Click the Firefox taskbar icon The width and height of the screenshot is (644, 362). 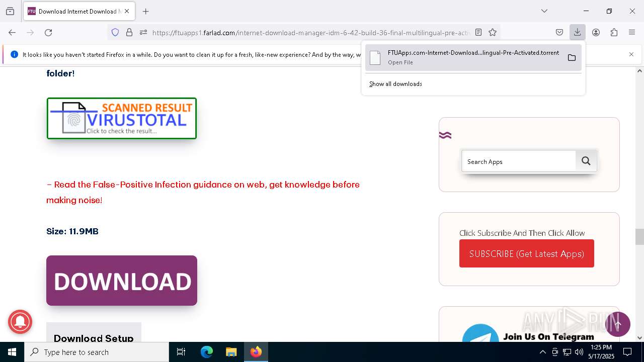click(x=256, y=352)
